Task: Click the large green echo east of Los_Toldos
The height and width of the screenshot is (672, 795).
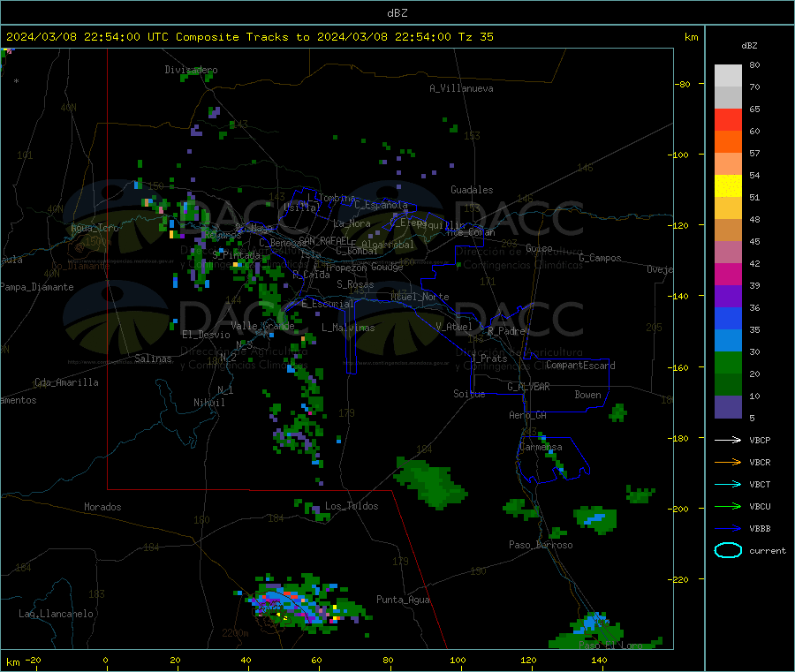Action: [x=430, y=482]
